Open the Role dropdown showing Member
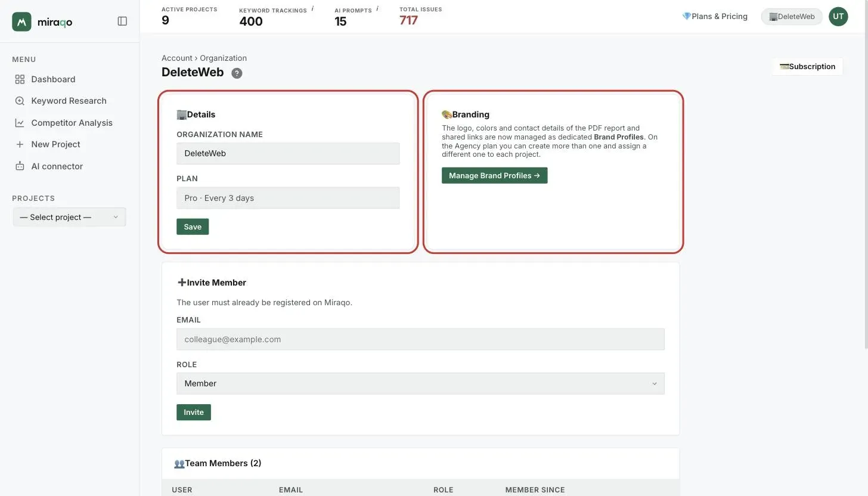Screen dimensions: 868x496 pyautogui.click(x=420, y=383)
